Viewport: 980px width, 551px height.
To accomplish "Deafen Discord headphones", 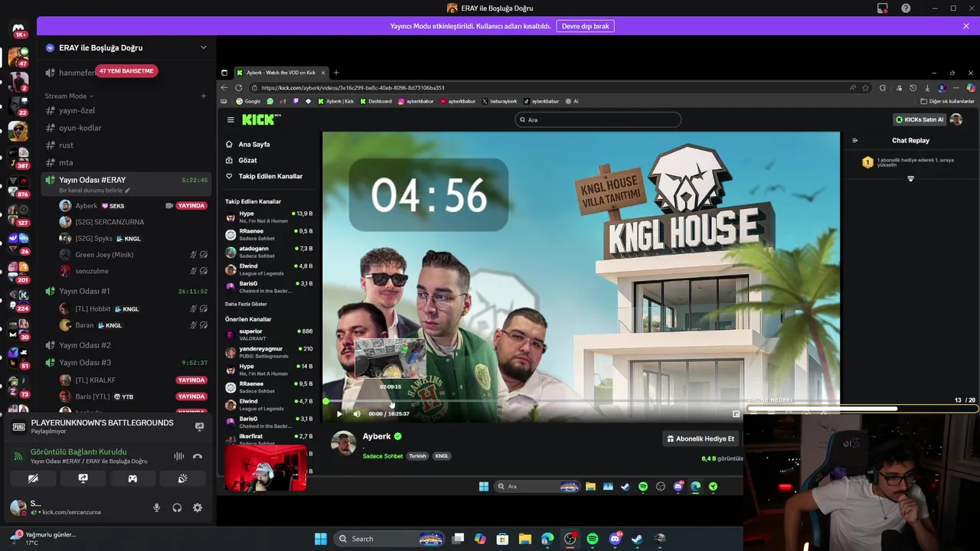I will pyautogui.click(x=177, y=507).
